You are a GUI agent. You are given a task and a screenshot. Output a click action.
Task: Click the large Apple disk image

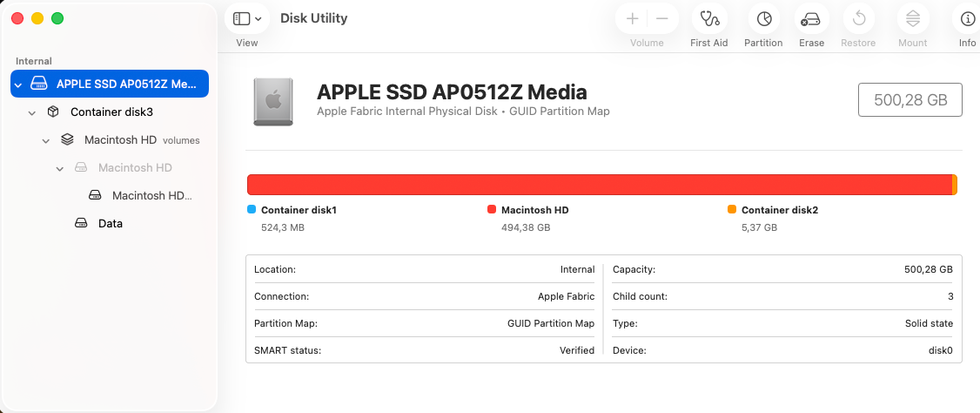[x=273, y=101]
